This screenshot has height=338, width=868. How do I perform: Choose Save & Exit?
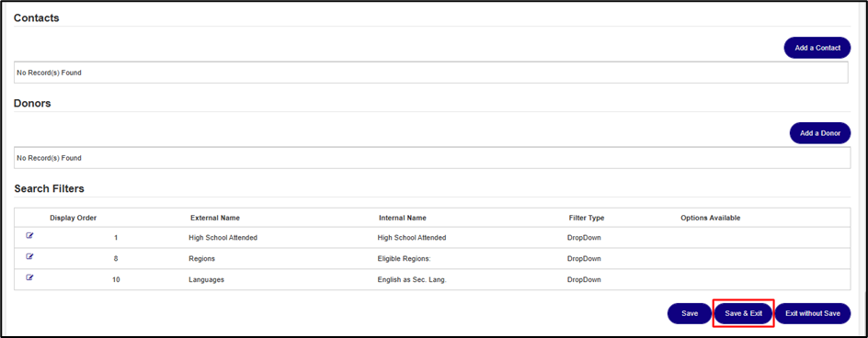point(744,313)
